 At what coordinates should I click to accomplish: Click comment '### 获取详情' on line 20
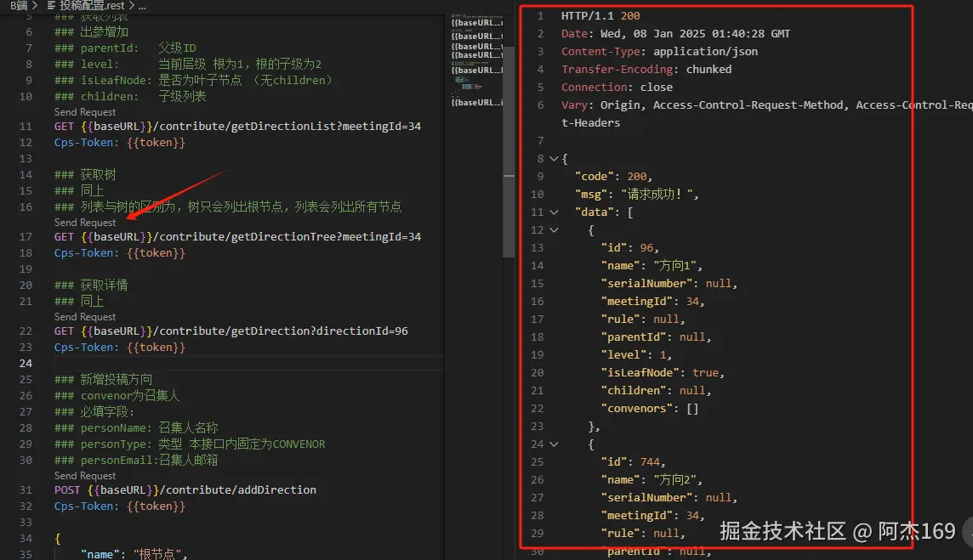[x=91, y=285]
